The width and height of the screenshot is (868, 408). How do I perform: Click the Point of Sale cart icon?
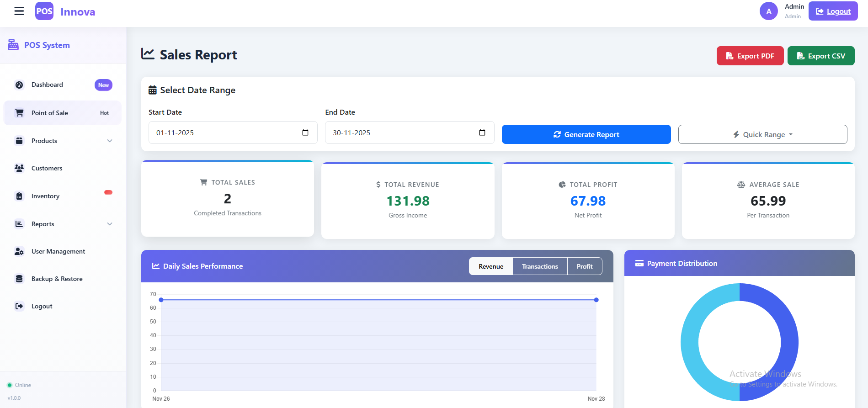(x=19, y=113)
